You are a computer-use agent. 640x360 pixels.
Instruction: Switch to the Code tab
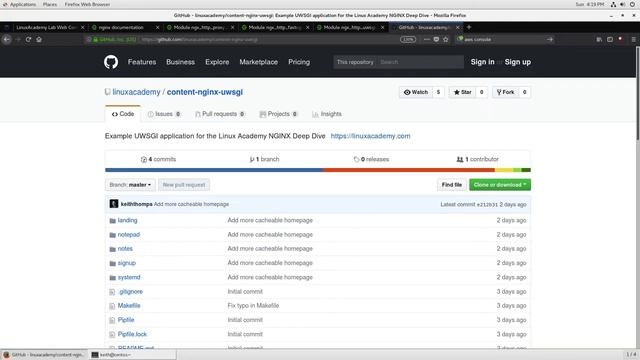[123, 114]
